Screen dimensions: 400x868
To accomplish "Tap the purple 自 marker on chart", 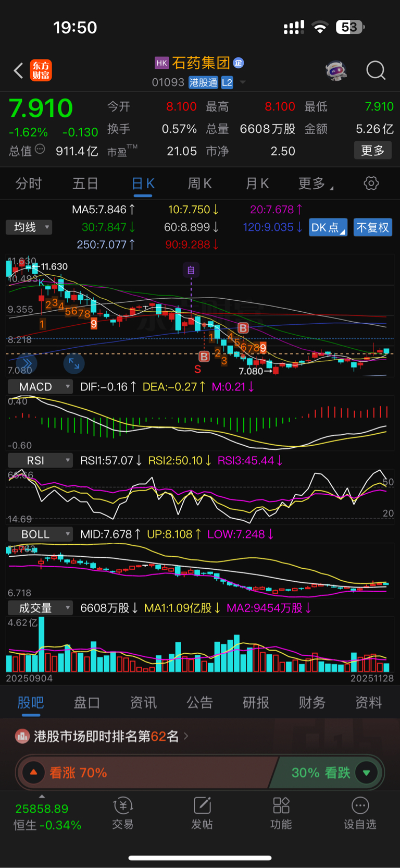I will pos(191,270).
